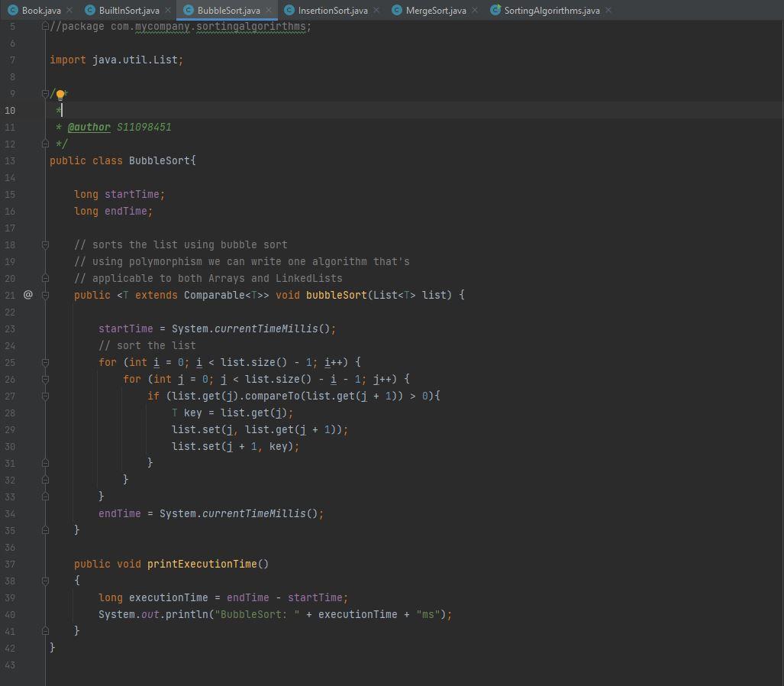Open the InsertionSort.java tab
Viewport: 784px width, 686px height.
(332, 10)
